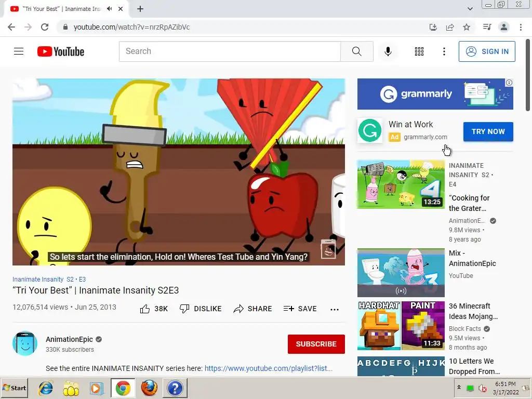The image size is (532, 399).
Task: Open "Cooking for the Grater" video thumbnail
Action: click(x=401, y=184)
